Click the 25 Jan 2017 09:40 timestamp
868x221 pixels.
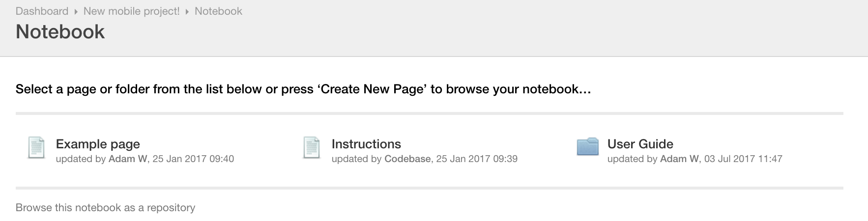point(193,159)
